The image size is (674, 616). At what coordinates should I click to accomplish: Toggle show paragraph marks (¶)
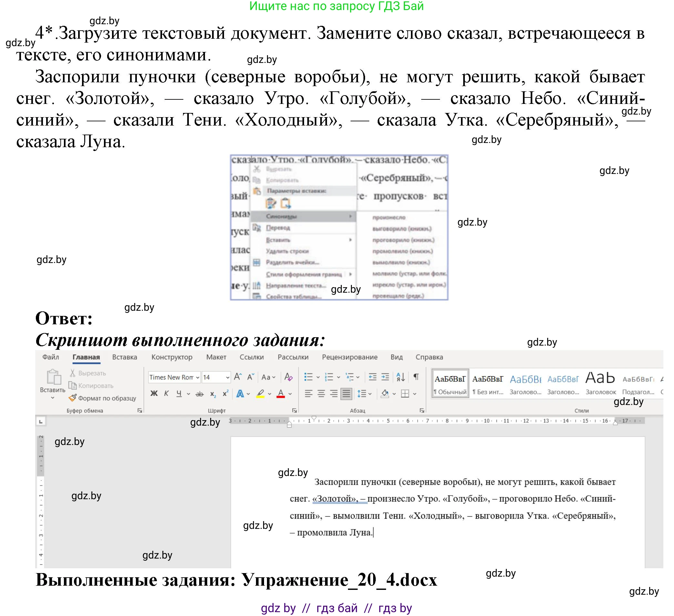[x=416, y=377]
